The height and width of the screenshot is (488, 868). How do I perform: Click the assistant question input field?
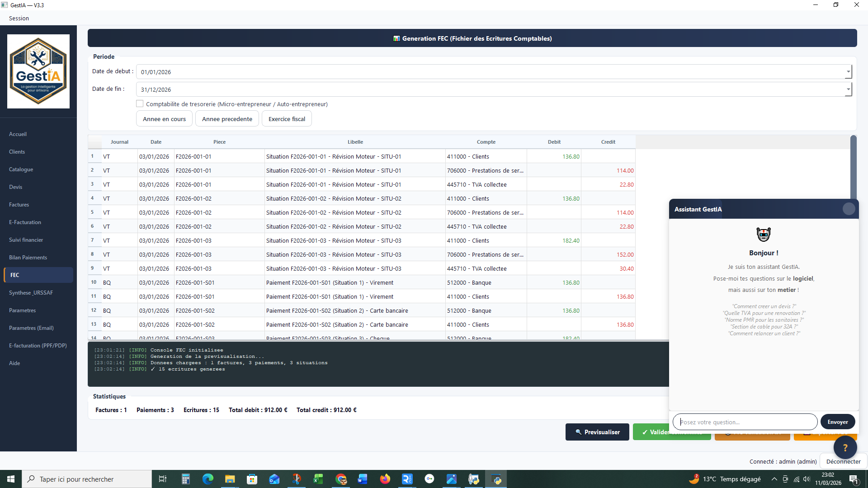[745, 422]
